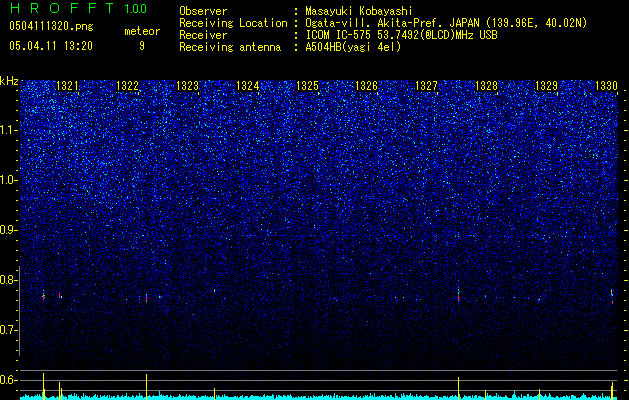The height and width of the screenshot is (400, 629).
Task: Click the 1323 time marker
Action: click(187, 86)
